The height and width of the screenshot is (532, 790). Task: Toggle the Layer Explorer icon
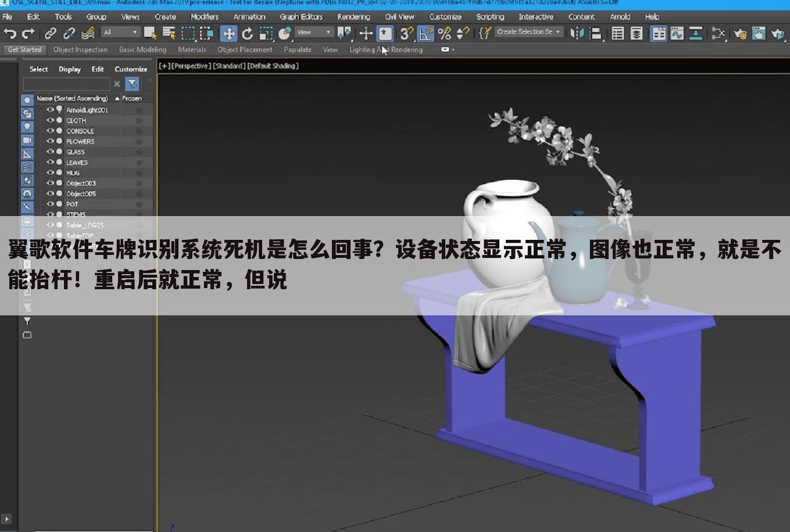pos(637,34)
